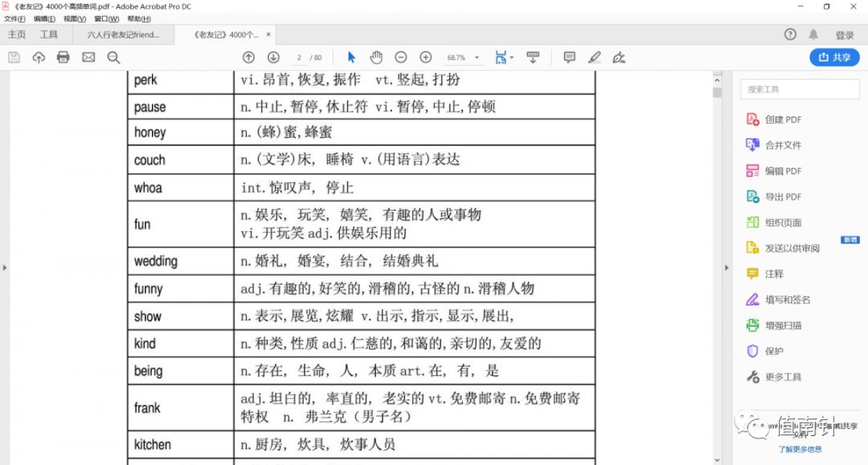
Task: Click the scrollbar up arrow
Action: point(717,80)
